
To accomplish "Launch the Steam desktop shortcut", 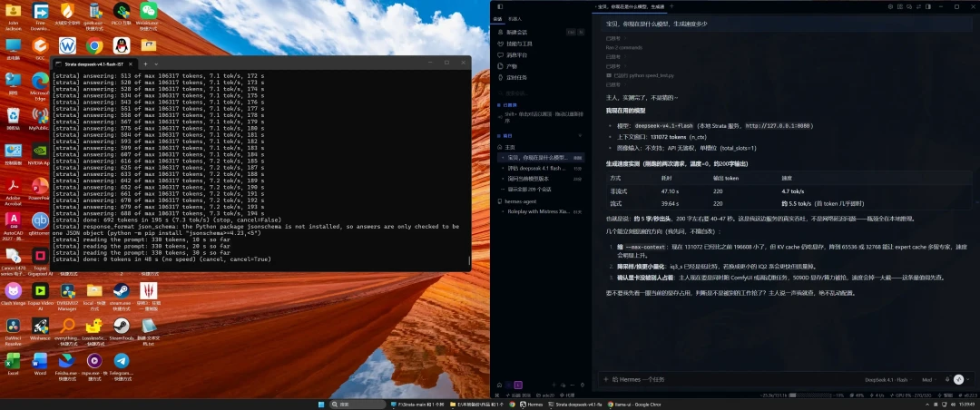I will 122,297.
